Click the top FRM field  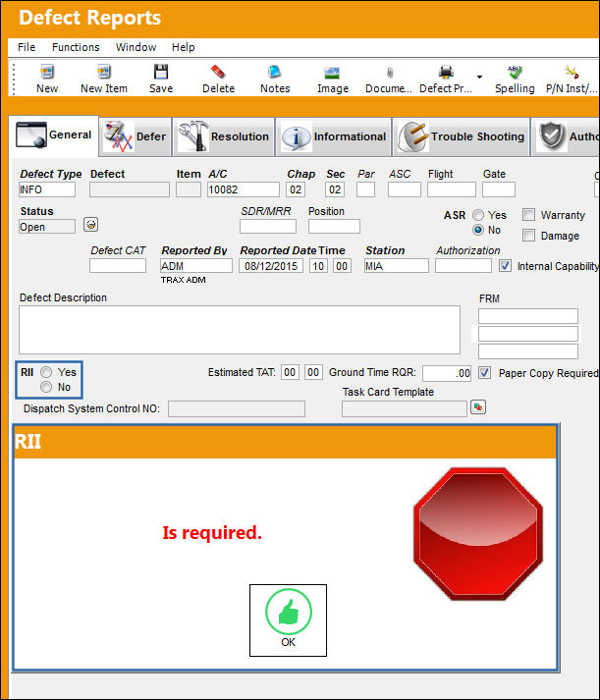click(528, 316)
